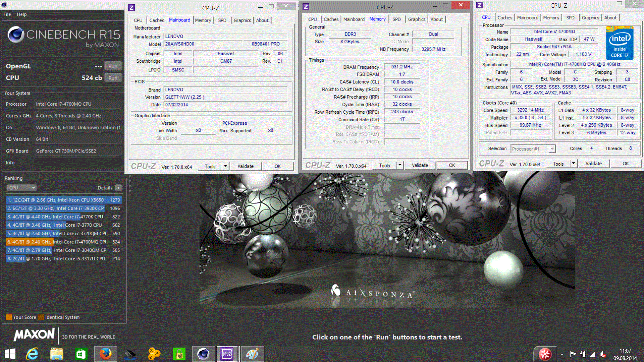Open battery status tray icon
644x362 pixels.
(583, 354)
